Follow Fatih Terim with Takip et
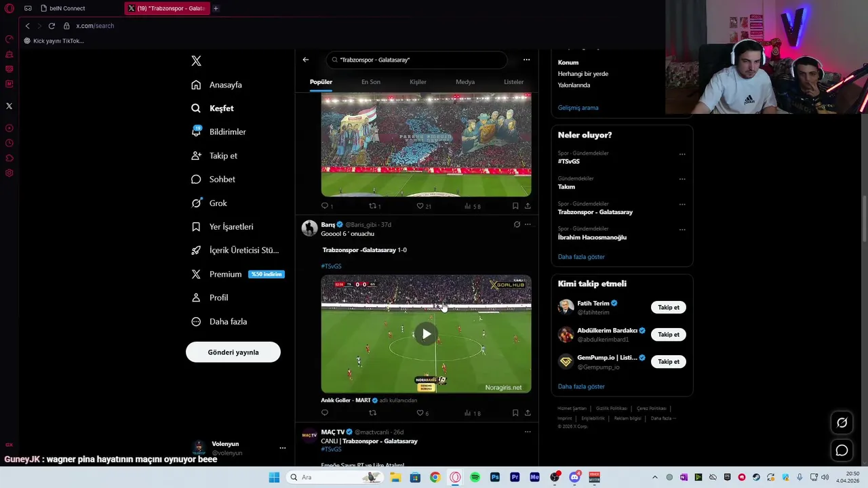Viewport: 868px width, 488px height. 669,308
